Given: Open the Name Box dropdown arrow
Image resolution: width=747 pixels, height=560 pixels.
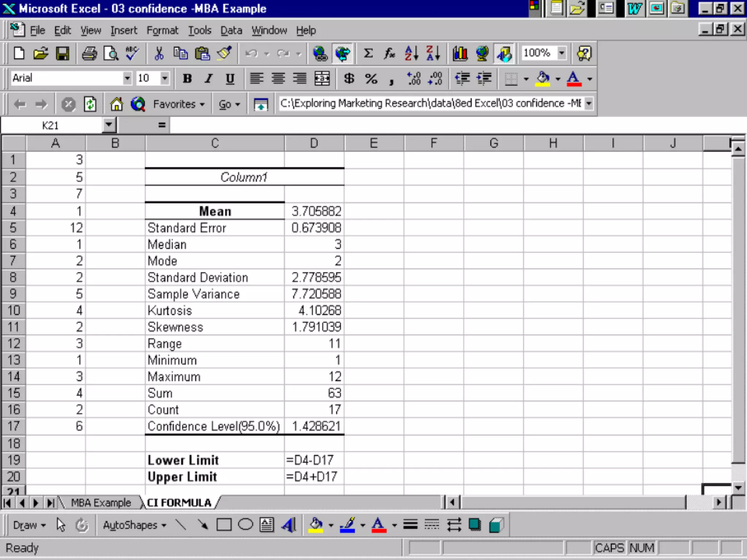Looking at the screenshot, I should click(108, 125).
